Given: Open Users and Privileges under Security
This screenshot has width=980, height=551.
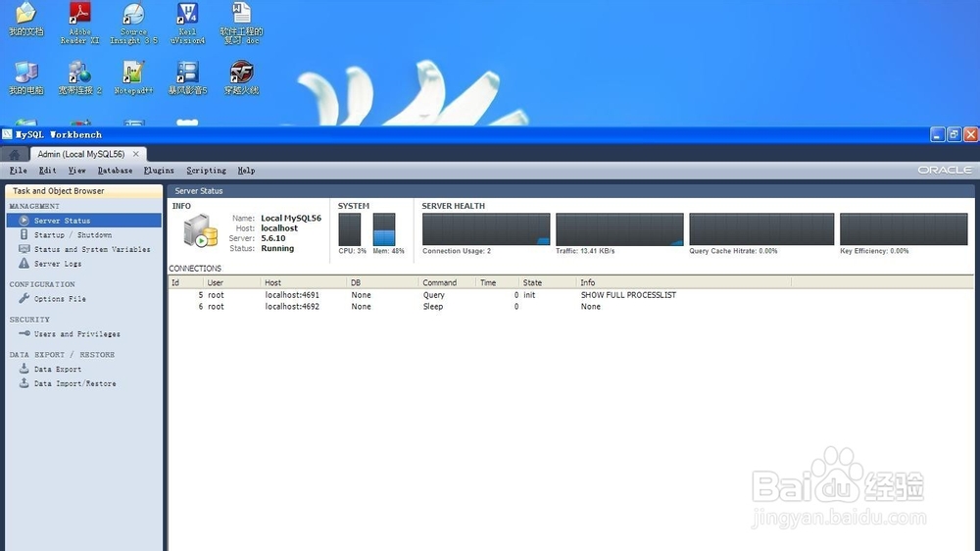Looking at the screenshot, I should [76, 334].
